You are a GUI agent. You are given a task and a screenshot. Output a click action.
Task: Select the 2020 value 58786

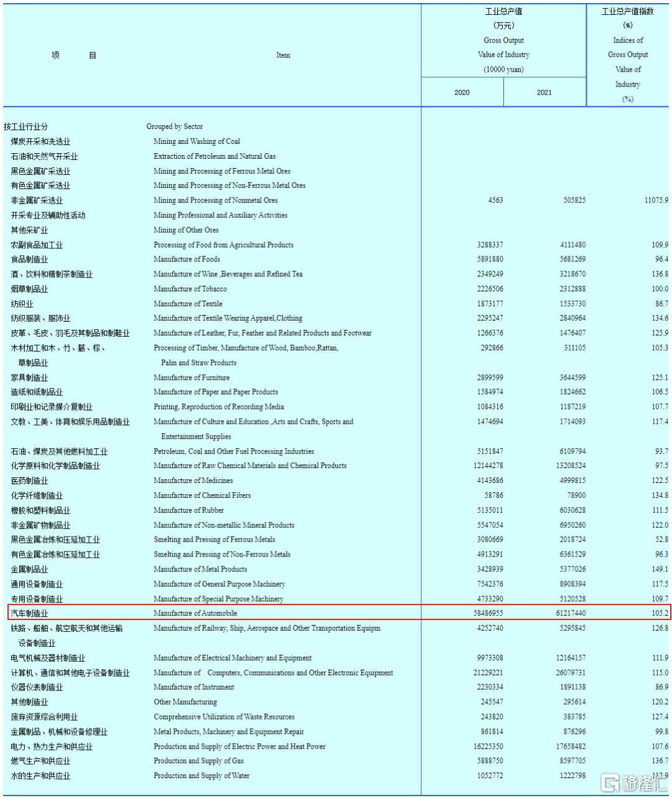click(x=494, y=496)
